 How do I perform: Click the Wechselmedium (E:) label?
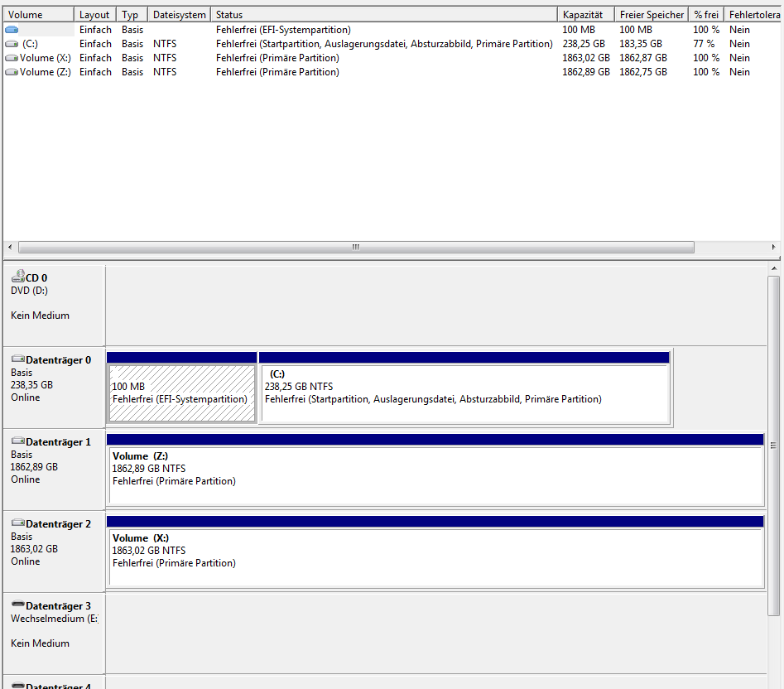point(55,619)
